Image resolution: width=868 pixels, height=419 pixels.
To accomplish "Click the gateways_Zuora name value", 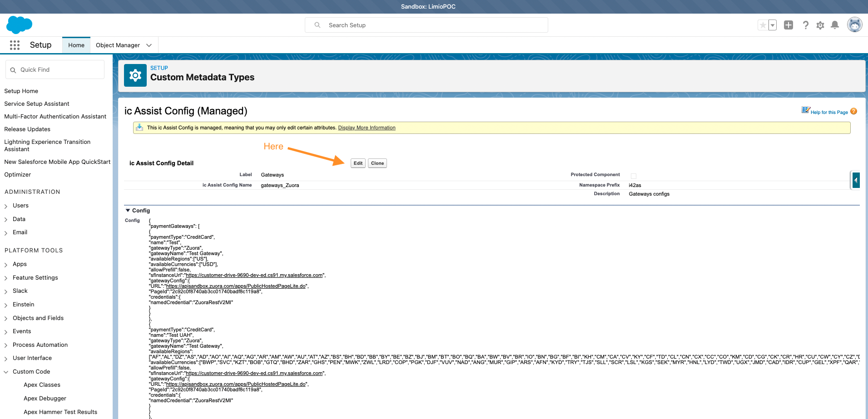I will (280, 185).
